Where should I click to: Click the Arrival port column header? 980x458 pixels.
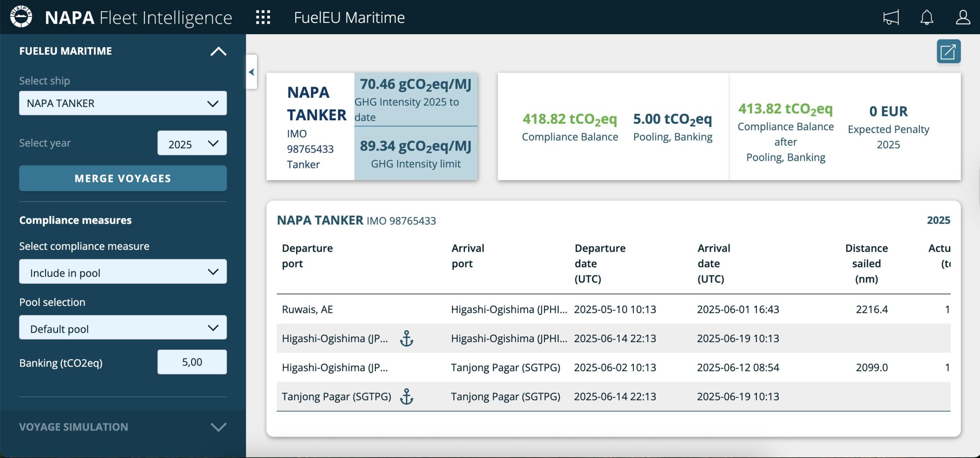click(468, 256)
